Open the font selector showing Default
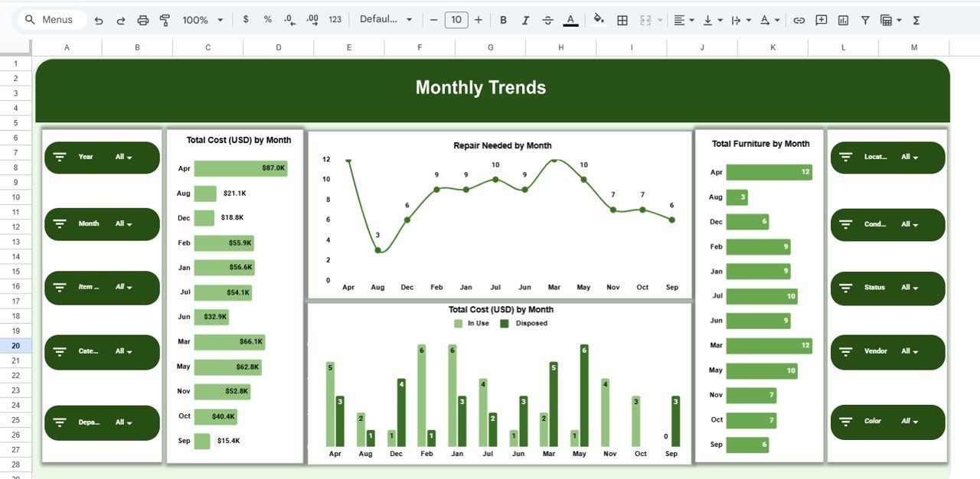 pyautogui.click(x=386, y=19)
